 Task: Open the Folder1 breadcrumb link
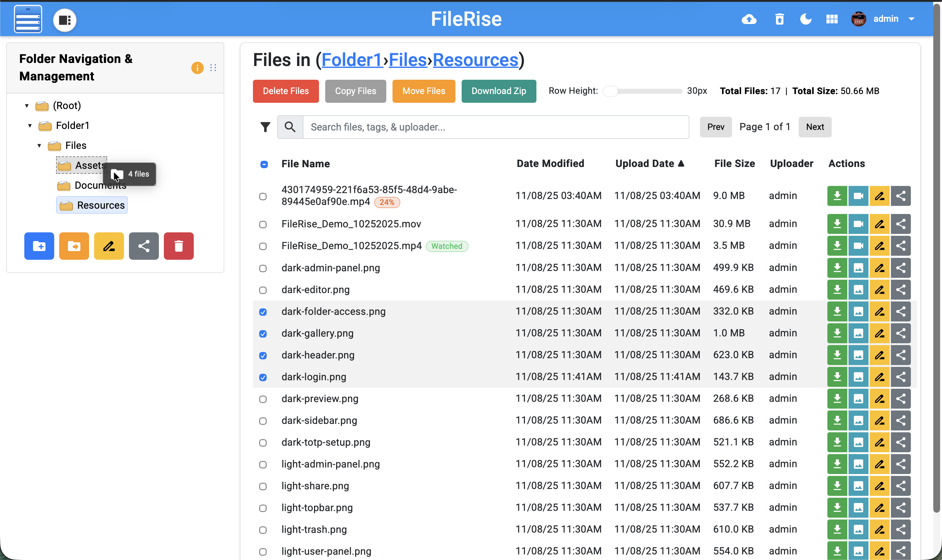[352, 60]
